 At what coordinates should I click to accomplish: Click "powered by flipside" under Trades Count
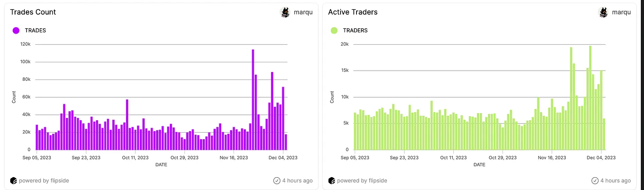[x=44, y=180]
